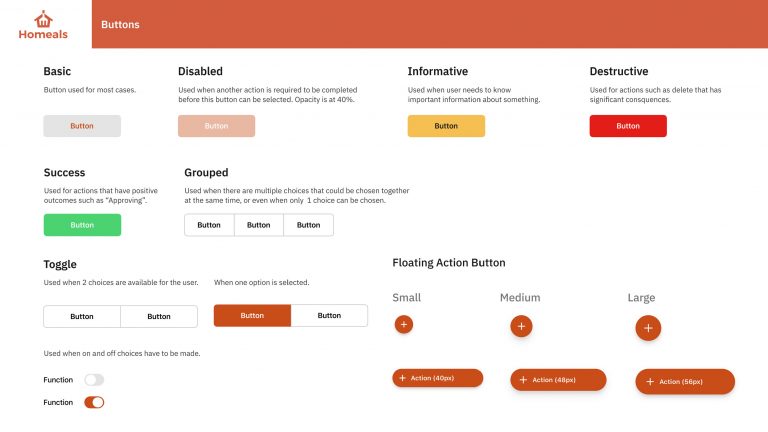This screenshot has width=768, height=432.
Task: Select the last Grouped button
Action: point(309,225)
